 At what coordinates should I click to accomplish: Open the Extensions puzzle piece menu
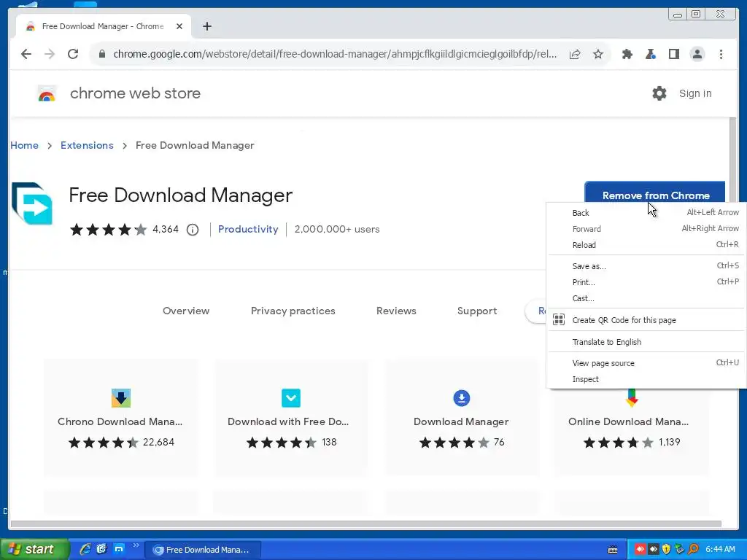tap(627, 54)
